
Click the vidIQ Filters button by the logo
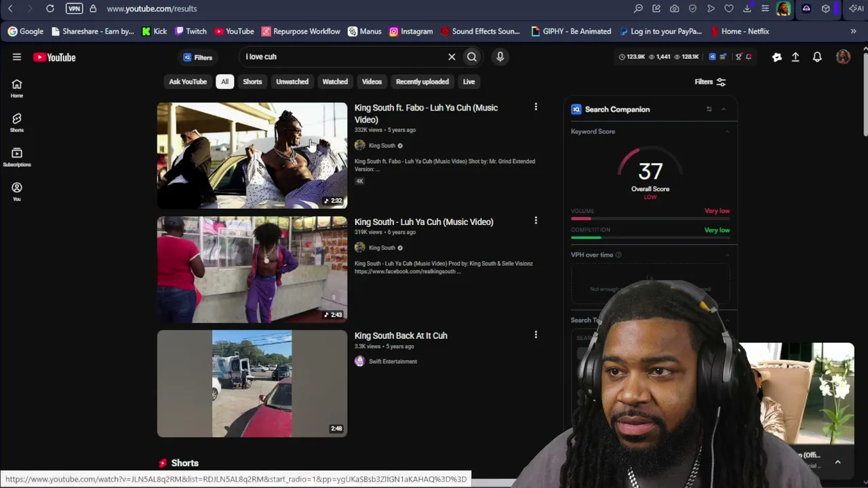tap(198, 58)
